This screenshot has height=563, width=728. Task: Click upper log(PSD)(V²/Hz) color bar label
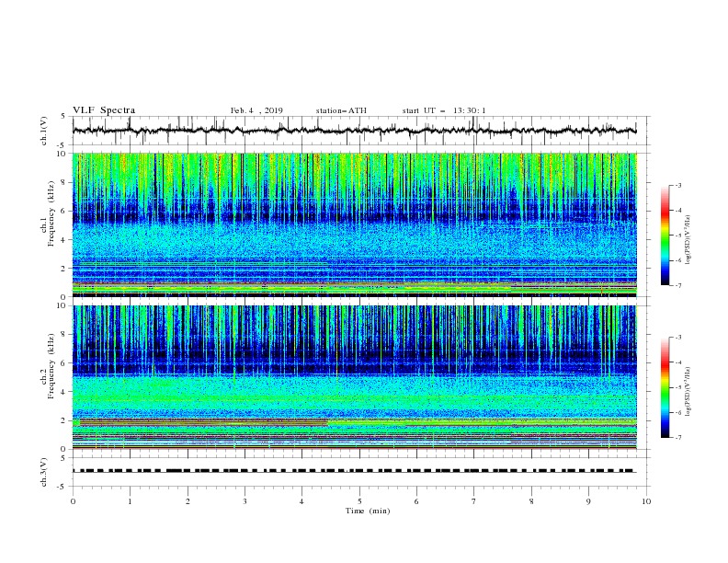pyautogui.click(x=688, y=240)
